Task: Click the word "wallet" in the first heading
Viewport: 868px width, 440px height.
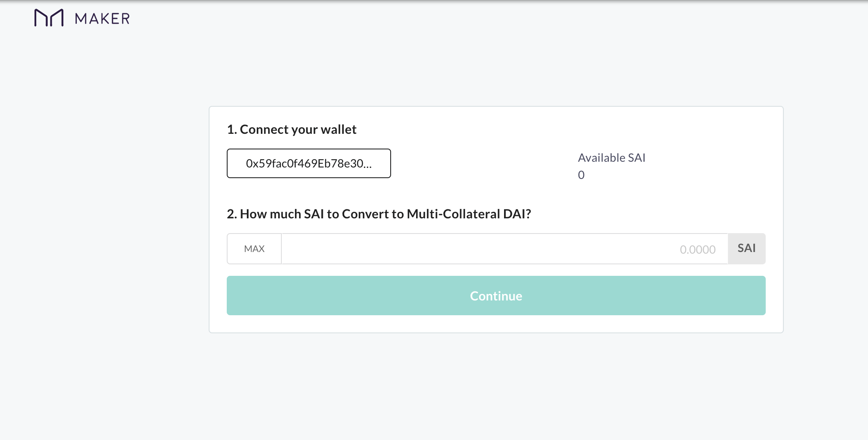Action: click(338, 130)
